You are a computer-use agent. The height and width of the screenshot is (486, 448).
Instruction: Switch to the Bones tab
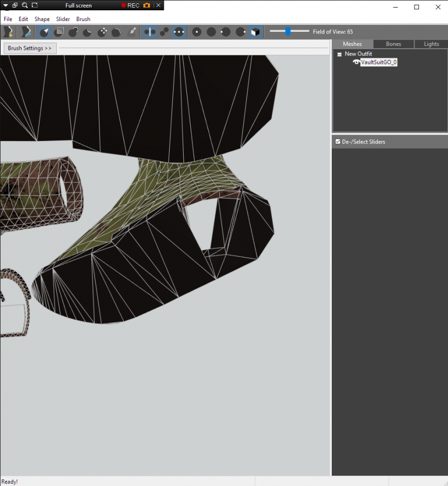point(393,44)
